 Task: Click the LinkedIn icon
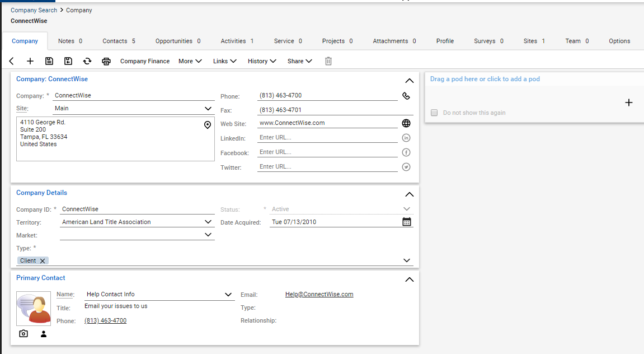click(406, 138)
